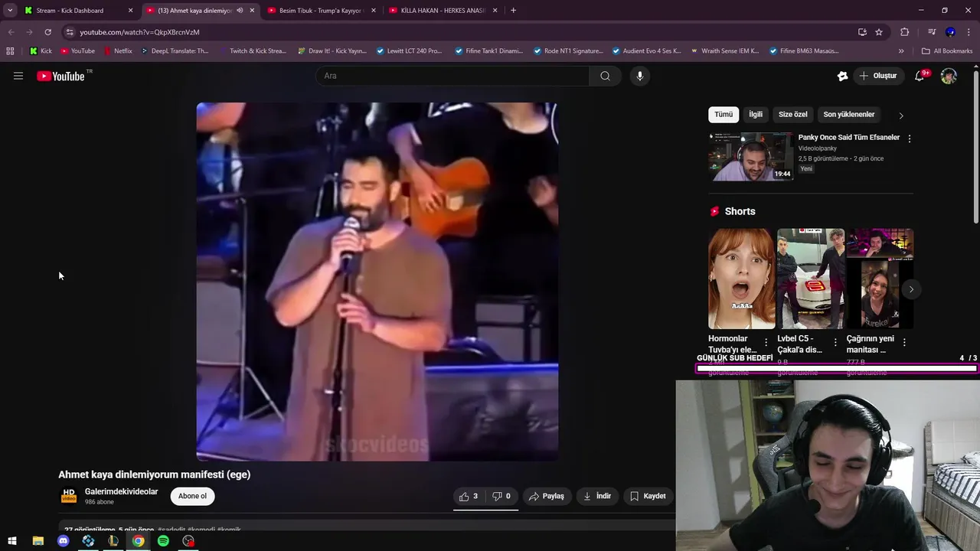Open the YouTube notifications bell
The height and width of the screenshot is (551, 980).
pos(920,76)
